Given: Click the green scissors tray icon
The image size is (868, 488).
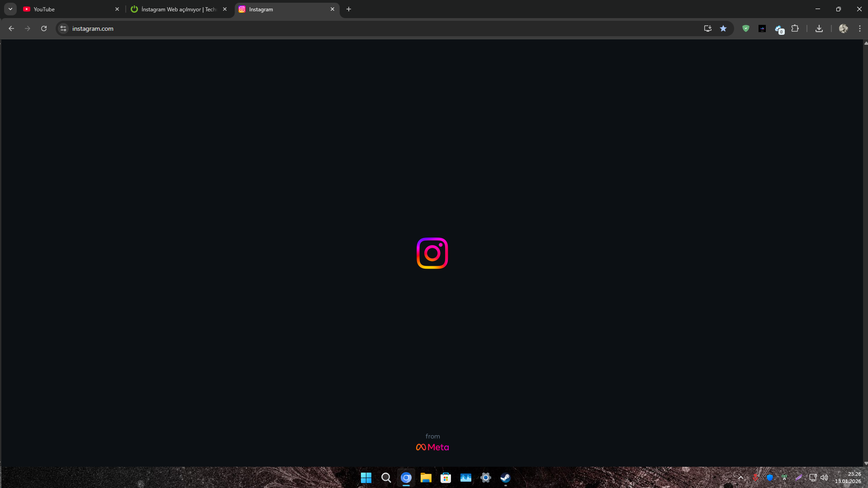Looking at the screenshot, I should click(x=784, y=478).
